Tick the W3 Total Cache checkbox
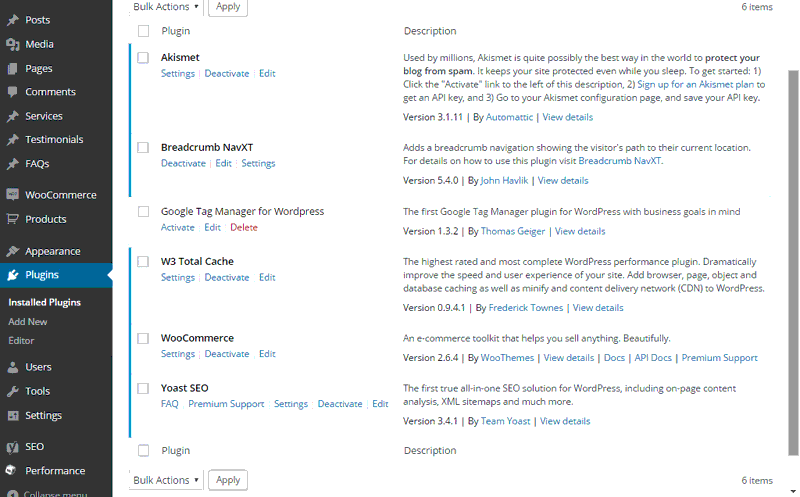 (x=143, y=262)
